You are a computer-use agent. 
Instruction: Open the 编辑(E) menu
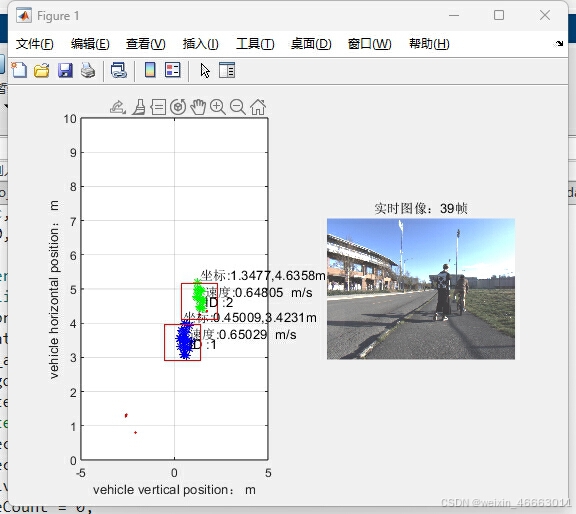tap(90, 44)
